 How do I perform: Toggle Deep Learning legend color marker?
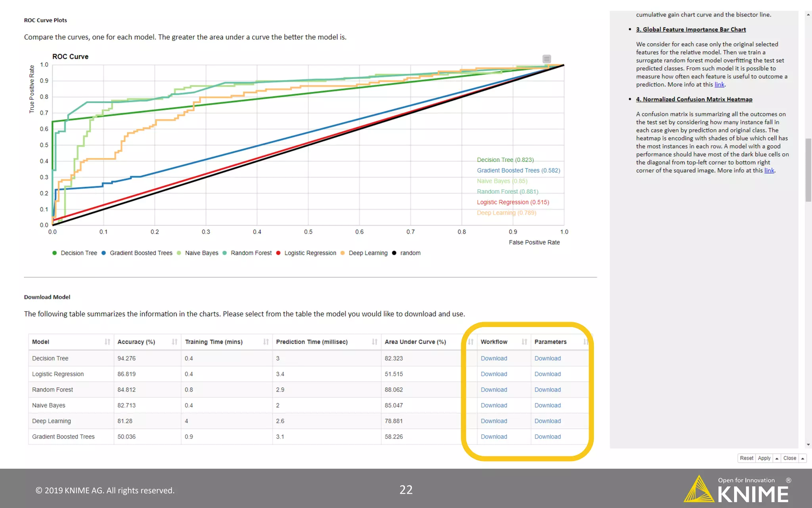[x=343, y=253]
